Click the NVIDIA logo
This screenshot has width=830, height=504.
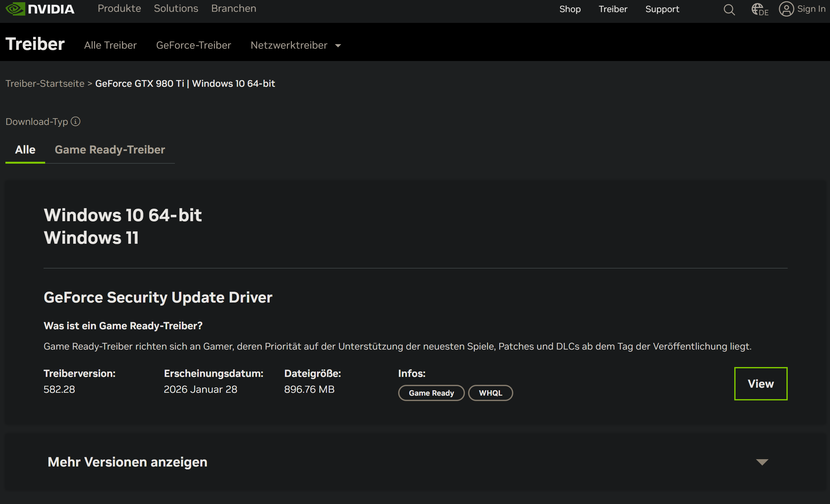pos(40,9)
